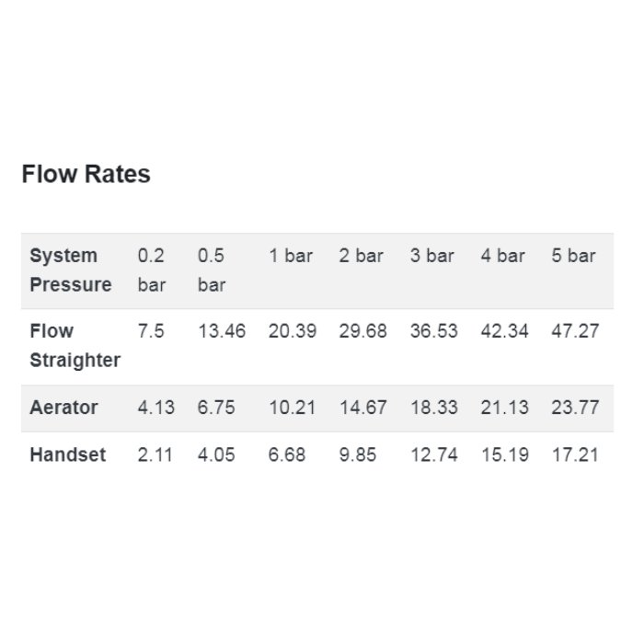Click the 2.11 Handset value
Image resolution: width=644 pixels, height=644 pixels.
click(155, 454)
